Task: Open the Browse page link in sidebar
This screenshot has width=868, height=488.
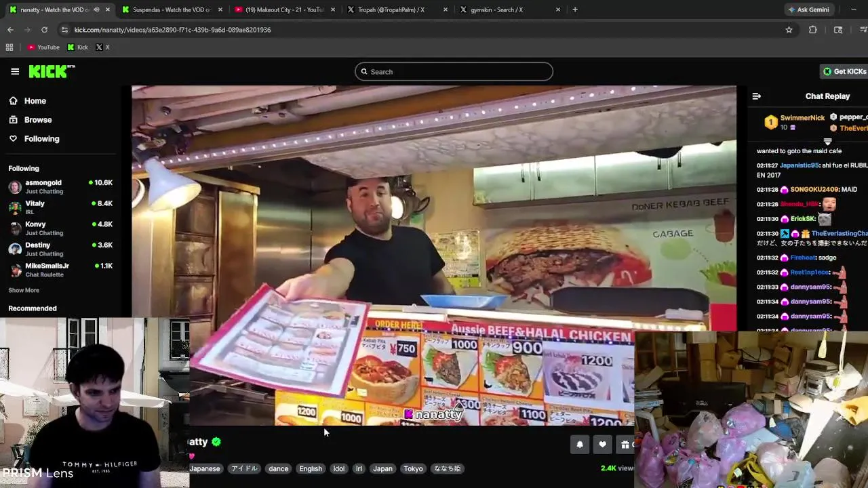Action: 38,120
